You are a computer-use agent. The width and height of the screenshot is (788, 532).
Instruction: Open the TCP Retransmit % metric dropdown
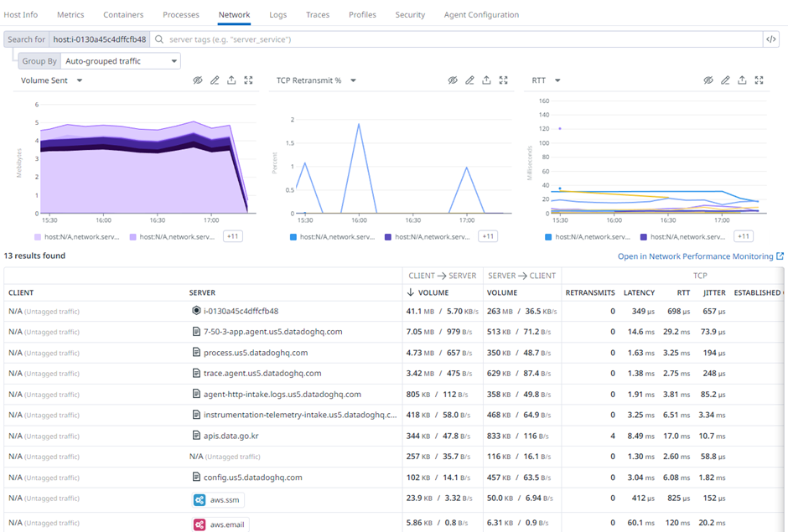click(x=353, y=80)
